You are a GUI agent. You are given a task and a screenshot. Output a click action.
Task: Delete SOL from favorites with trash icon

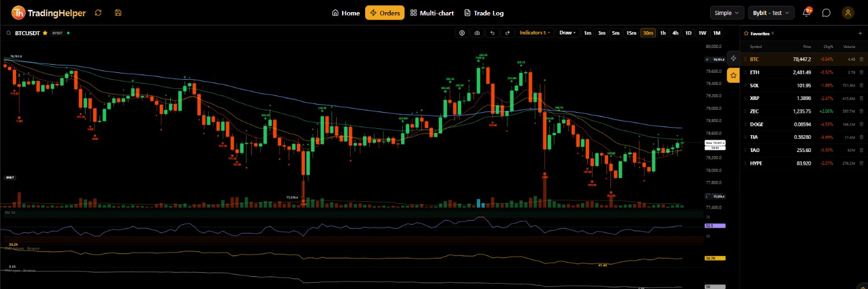click(861, 85)
